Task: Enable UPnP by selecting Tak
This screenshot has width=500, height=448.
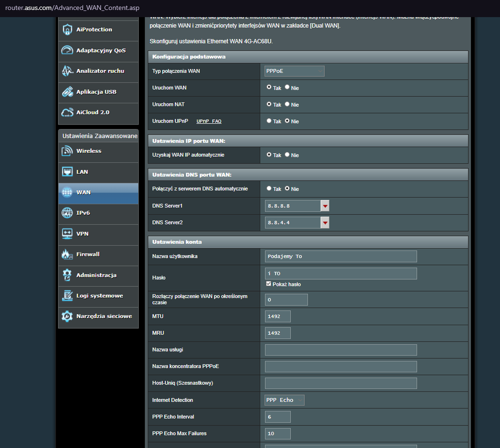Action: 269,120
